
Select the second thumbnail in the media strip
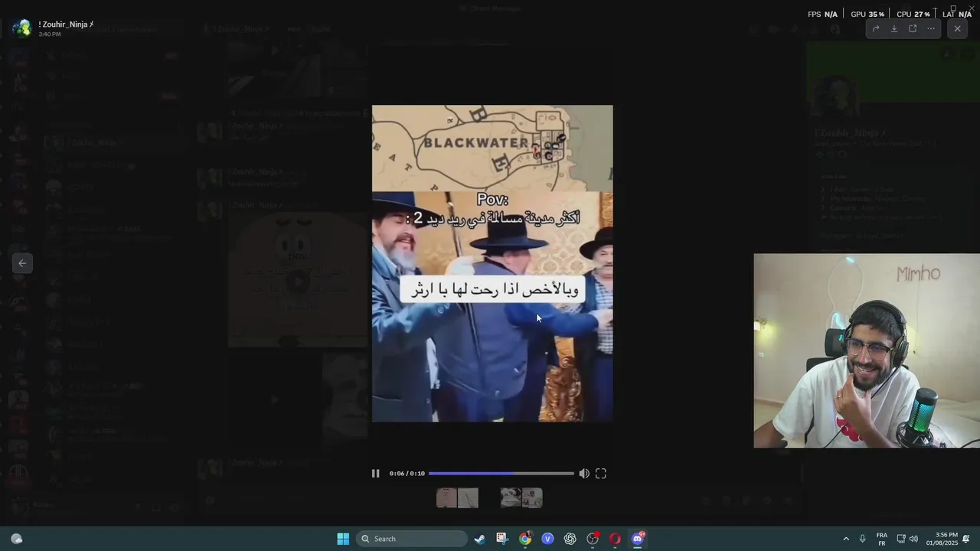[468, 498]
